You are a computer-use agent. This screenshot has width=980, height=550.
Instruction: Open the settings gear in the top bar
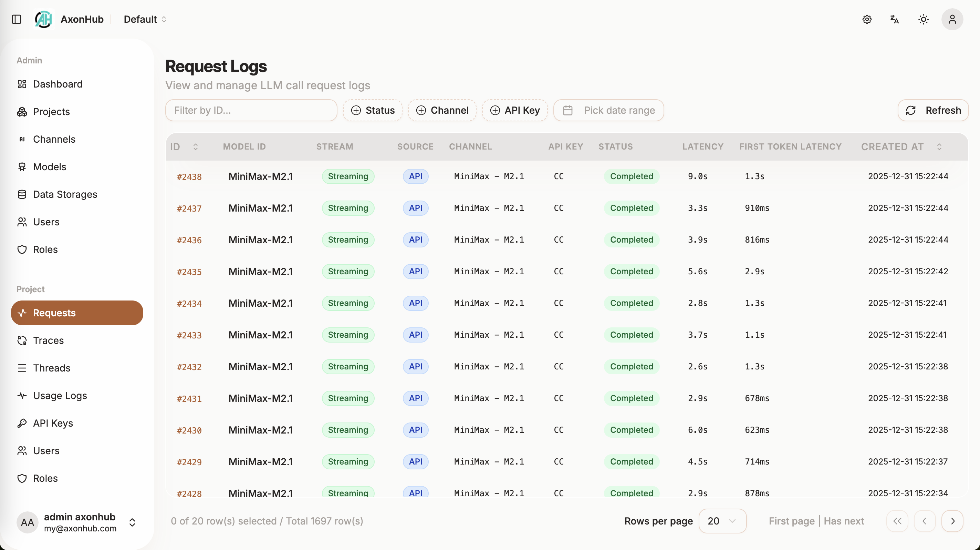[x=867, y=19]
